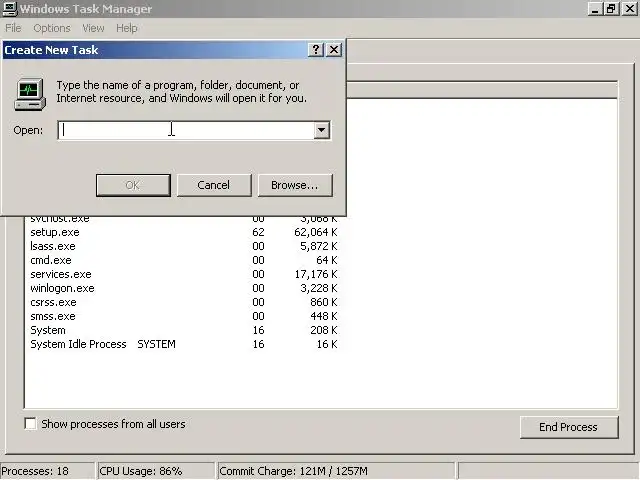Screen dimensions: 640x480
Task: Click the Task Manager title bar icon
Action: pyautogui.click(x=10, y=9)
